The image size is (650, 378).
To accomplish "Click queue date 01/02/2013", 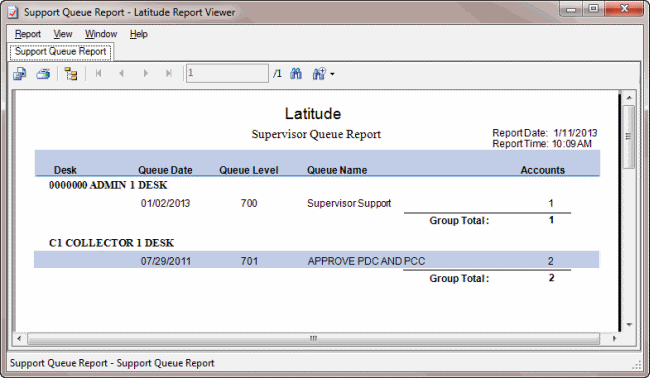I will 165,204.
